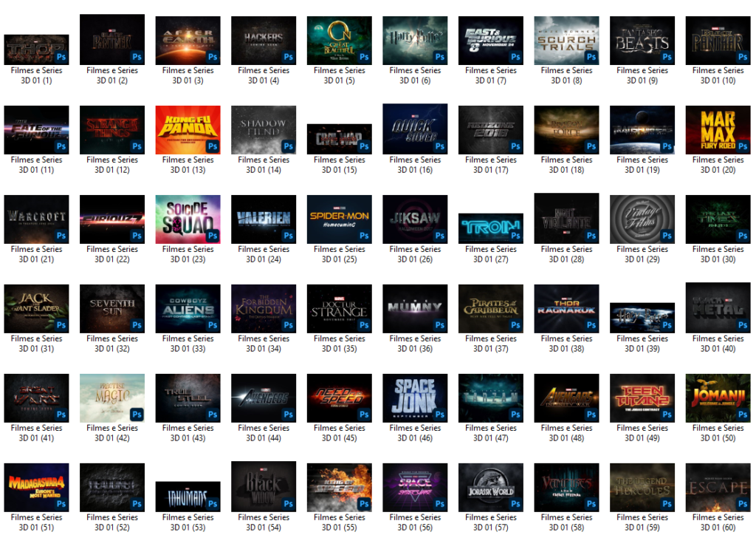Select the Mumny thumbnail
The image size is (756, 535).
pos(415,309)
